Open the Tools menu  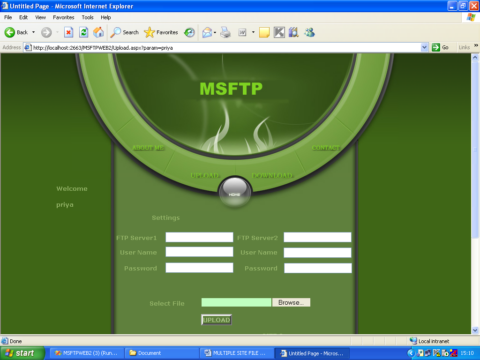[x=88, y=17]
